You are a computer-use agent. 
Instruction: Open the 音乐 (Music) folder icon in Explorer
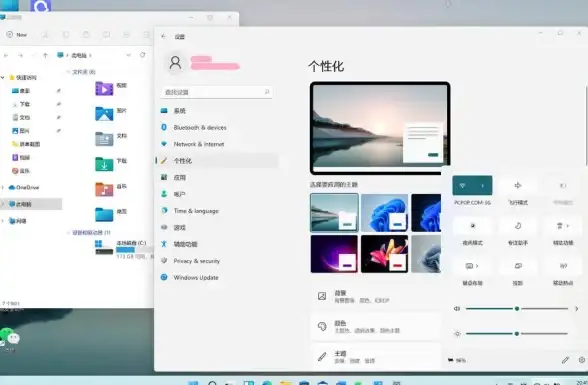(104, 189)
